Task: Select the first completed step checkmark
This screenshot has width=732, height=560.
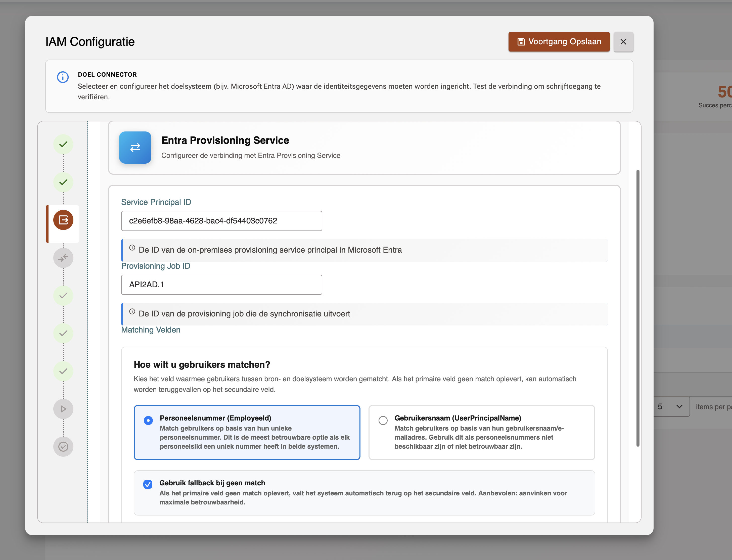Action: [x=63, y=144]
